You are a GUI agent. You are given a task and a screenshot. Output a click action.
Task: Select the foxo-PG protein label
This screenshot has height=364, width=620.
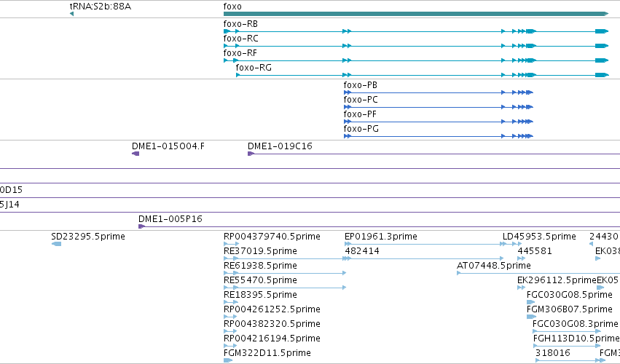click(361, 129)
